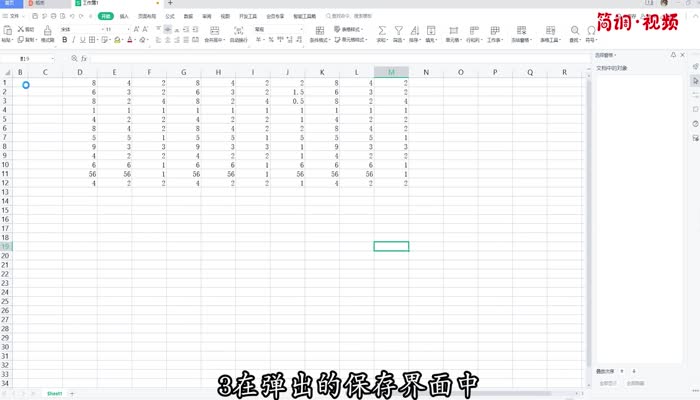This screenshot has width=700, height=400.
Task: Click the Cut scissors icon
Action: pyautogui.click(x=18, y=30)
